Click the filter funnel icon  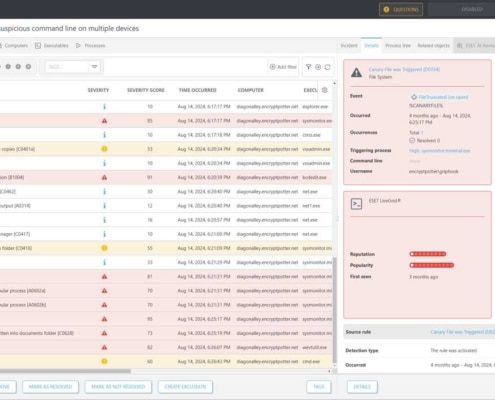308,67
